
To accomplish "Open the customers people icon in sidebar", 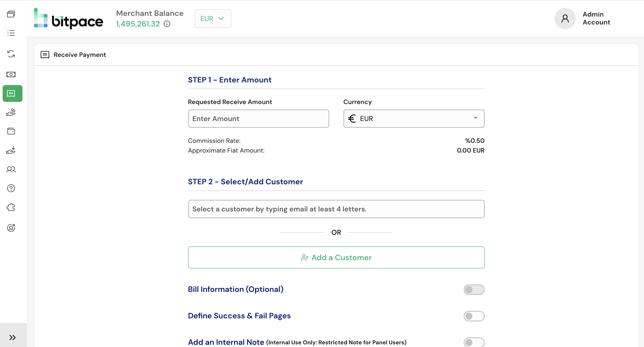I will 11,169.
